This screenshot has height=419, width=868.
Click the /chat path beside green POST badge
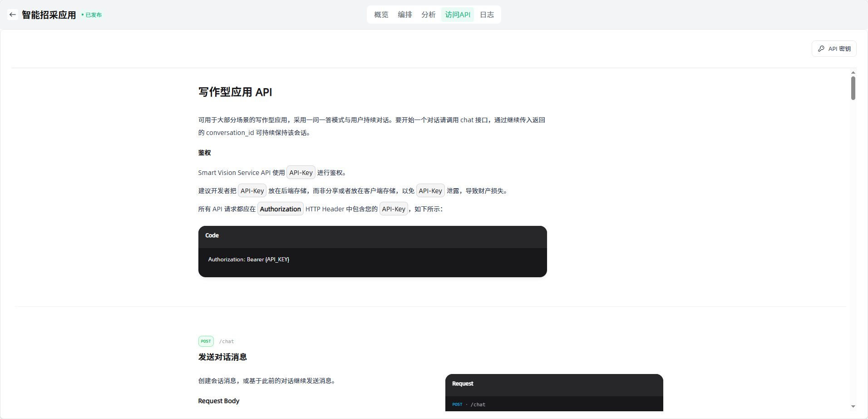[227, 341]
